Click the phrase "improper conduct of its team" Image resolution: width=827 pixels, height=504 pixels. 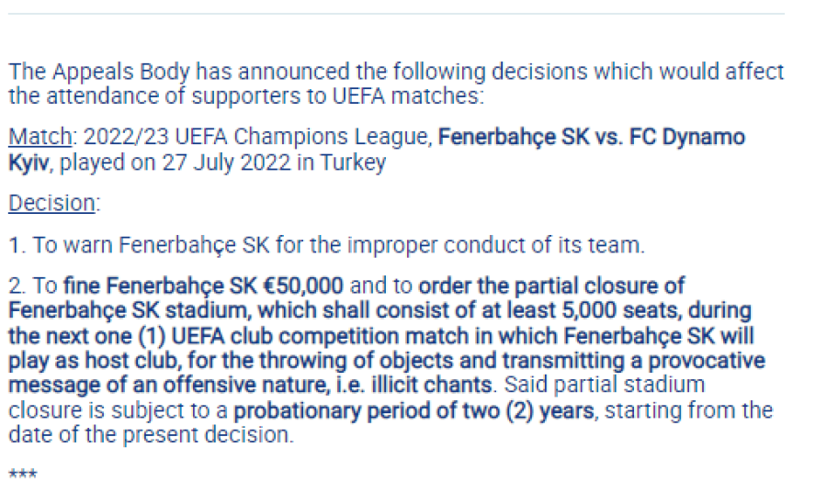(x=494, y=245)
